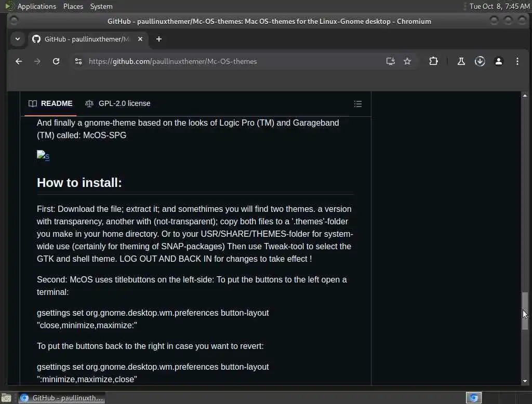This screenshot has height=404, width=532.
Task: Click the forward navigation arrow
Action: click(x=37, y=61)
